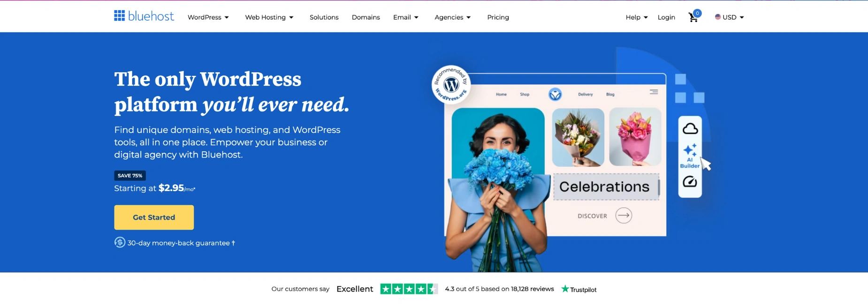Screen dimensions: 868x307
Task: Go to the Pricing page
Action: pyautogui.click(x=498, y=17)
